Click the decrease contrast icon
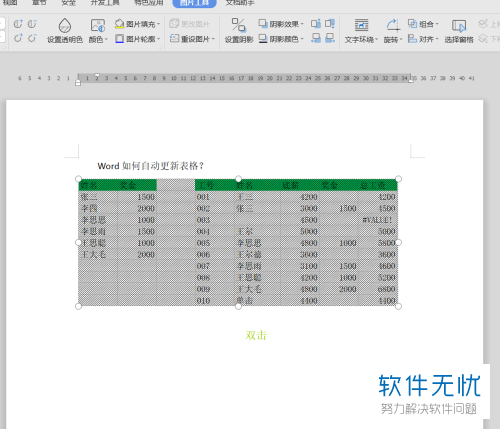 click(x=32, y=24)
